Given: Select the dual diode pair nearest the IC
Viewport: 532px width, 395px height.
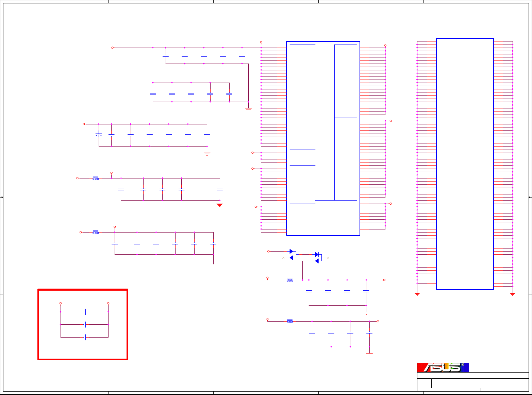Looking at the screenshot, I should coord(293,255).
